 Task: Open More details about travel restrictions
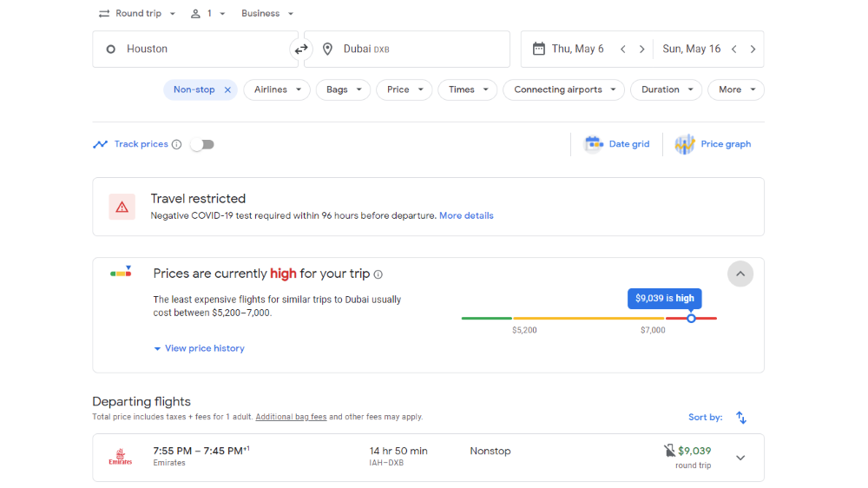tap(466, 216)
